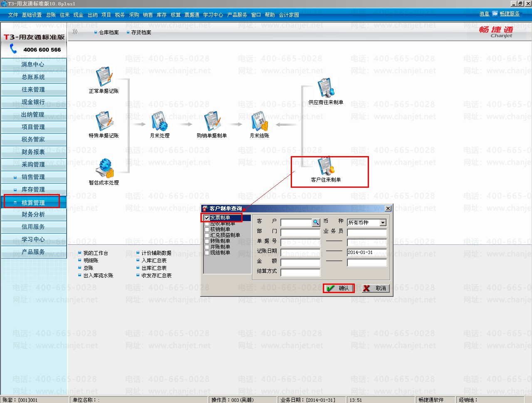Confirm the query with 确认 button
This screenshot has height=403, width=532.
tap(339, 288)
